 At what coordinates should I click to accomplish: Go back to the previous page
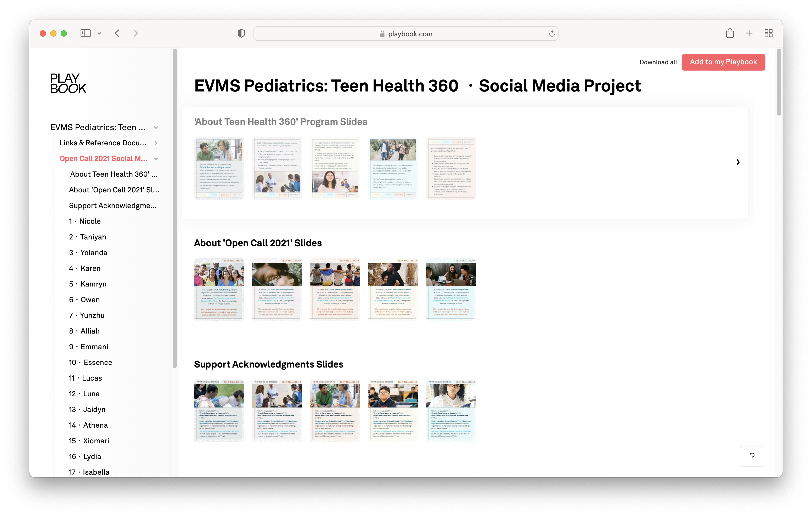coord(117,33)
